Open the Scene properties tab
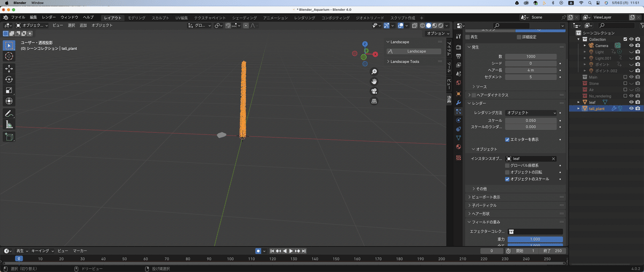Image resolution: width=644 pixels, height=272 pixels. tap(458, 74)
